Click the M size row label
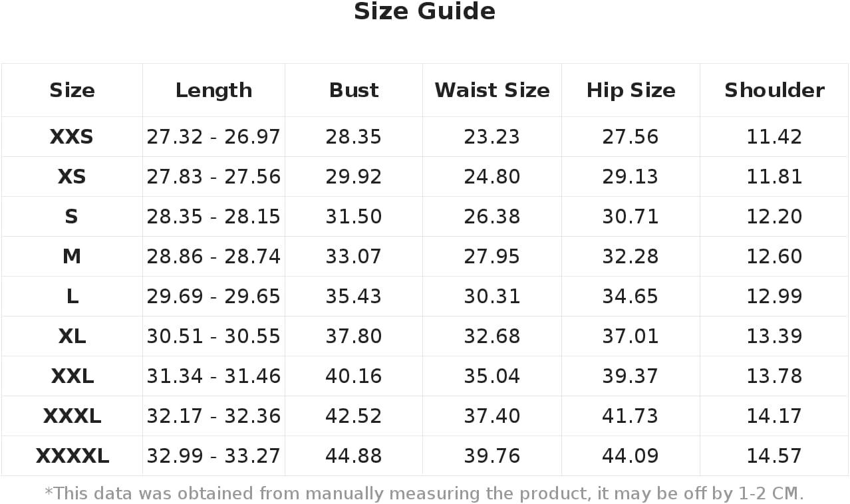 pos(72,257)
